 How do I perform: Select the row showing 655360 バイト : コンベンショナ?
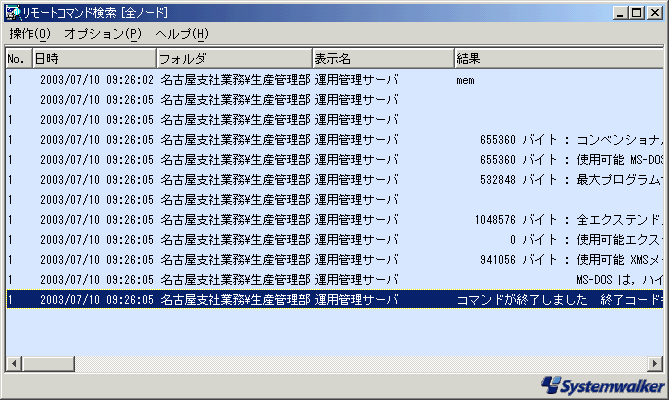[334, 140]
